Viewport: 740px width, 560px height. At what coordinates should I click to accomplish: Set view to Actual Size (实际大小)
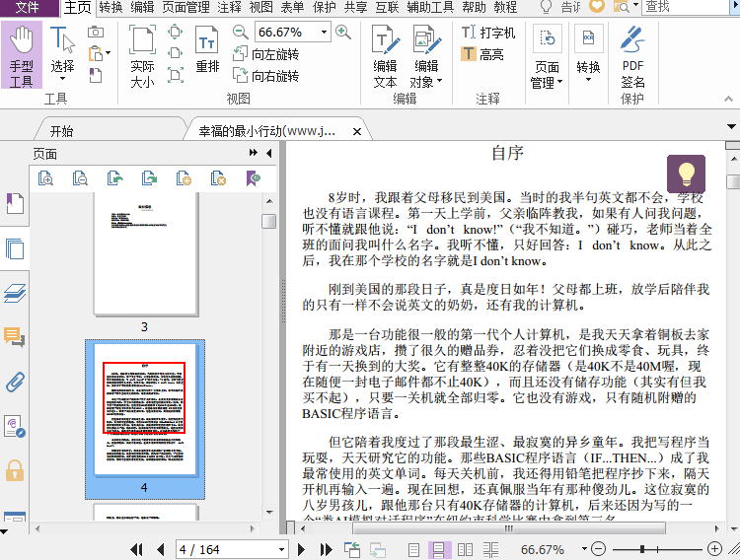pyautogui.click(x=142, y=56)
